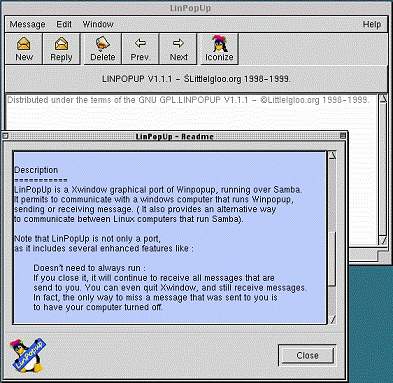Open the Help menu
The image size is (393, 383).
pos(372,24)
